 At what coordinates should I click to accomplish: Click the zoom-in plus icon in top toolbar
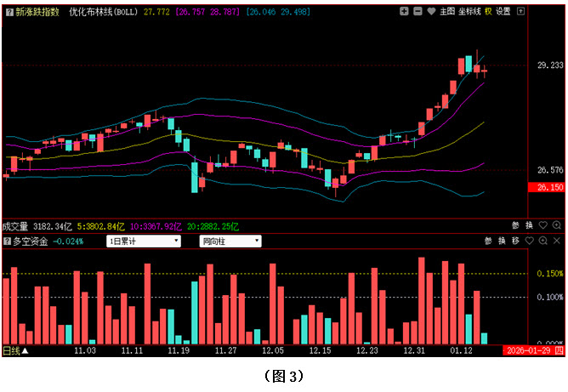tap(405, 11)
